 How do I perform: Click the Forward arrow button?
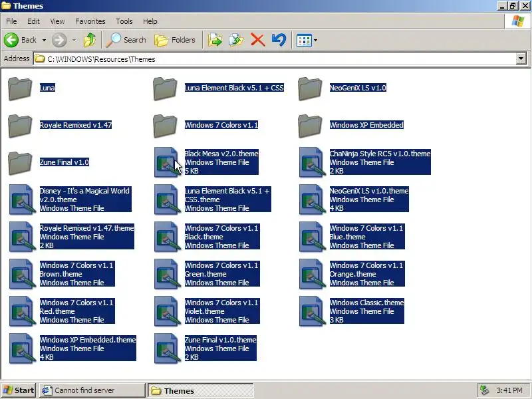coord(59,40)
